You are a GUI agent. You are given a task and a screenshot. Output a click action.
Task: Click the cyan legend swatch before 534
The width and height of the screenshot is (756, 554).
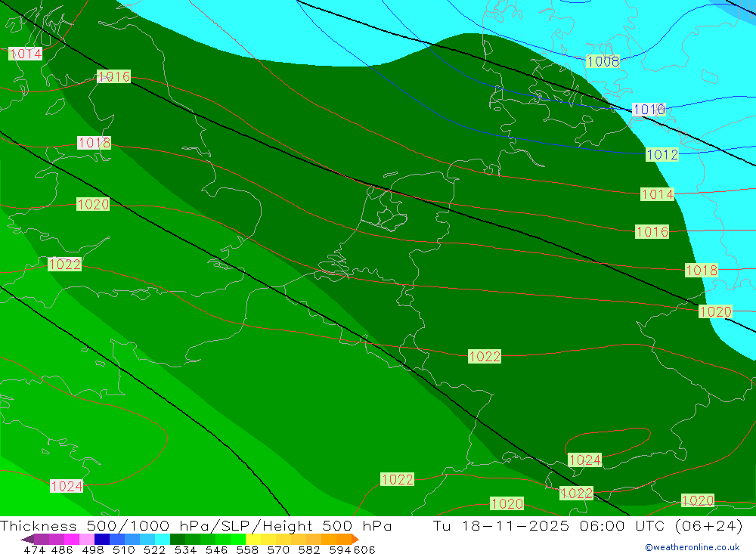[163, 539]
